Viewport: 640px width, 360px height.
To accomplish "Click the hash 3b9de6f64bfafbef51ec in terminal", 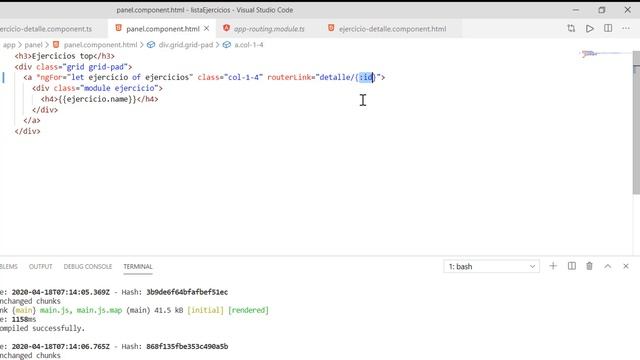I will pos(187,292).
